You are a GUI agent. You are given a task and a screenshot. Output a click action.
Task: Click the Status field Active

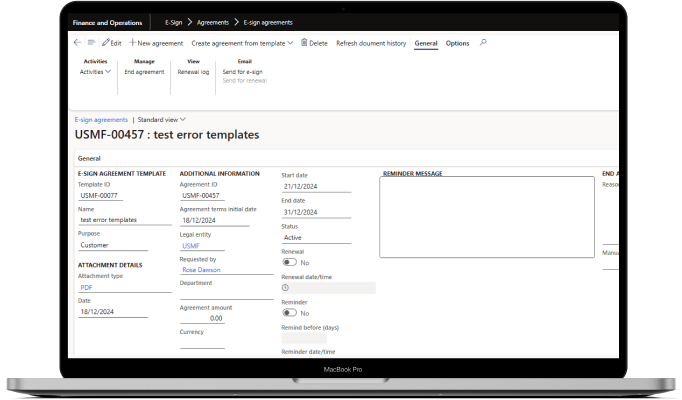click(316, 238)
